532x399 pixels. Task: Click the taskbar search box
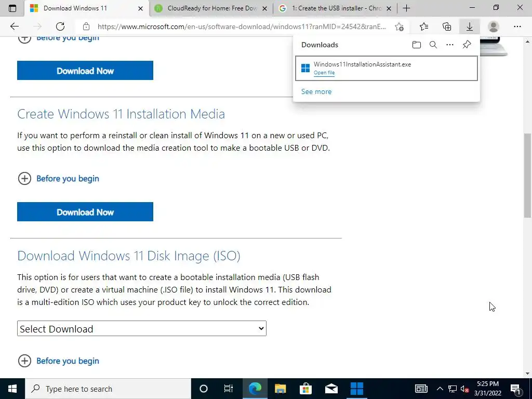[x=108, y=389]
